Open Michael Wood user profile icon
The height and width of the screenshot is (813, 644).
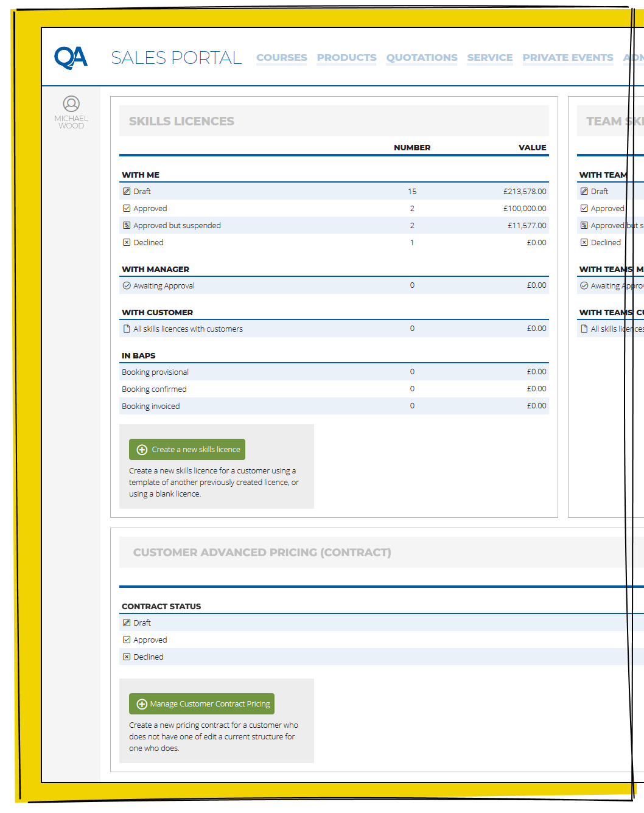(71, 104)
